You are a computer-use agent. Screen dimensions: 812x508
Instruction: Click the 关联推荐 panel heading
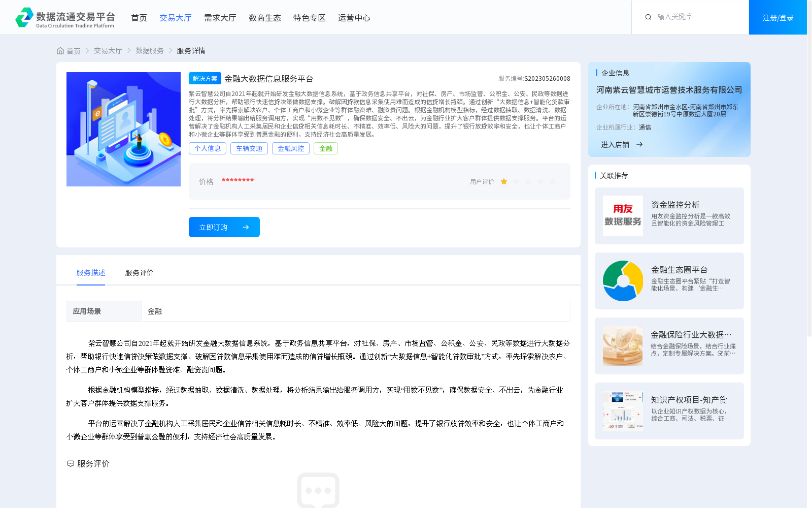click(614, 176)
